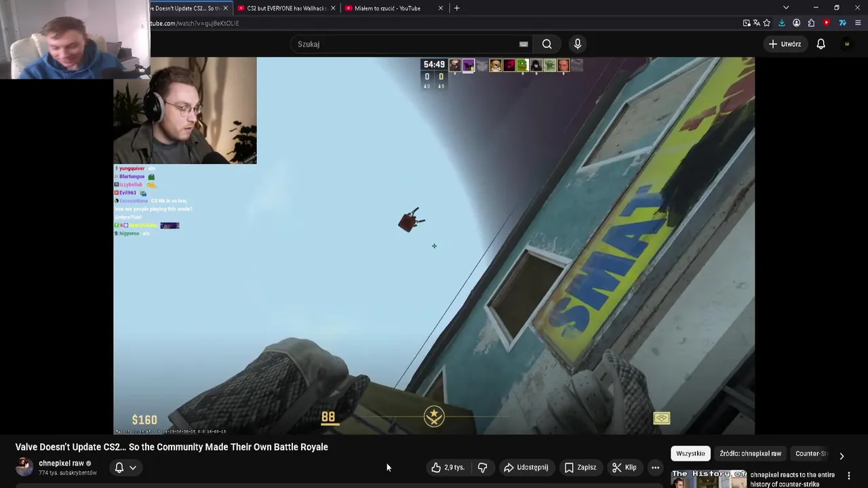The width and height of the screenshot is (868, 488).
Task: Open the browser profile account icon
Action: tap(796, 23)
